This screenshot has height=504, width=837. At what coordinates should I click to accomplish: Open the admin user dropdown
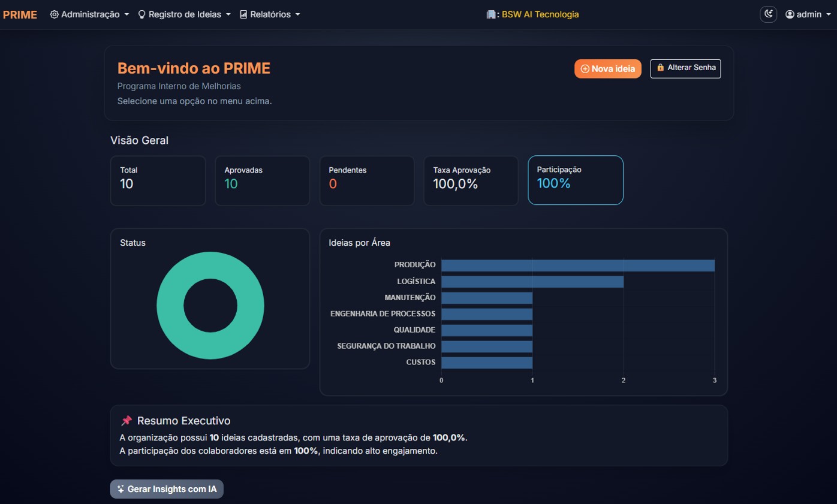(809, 14)
